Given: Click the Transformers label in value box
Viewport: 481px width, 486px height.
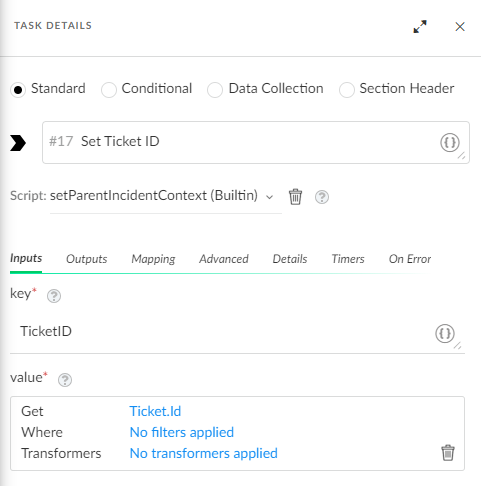Looking at the screenshot, I should click(61, 453).
